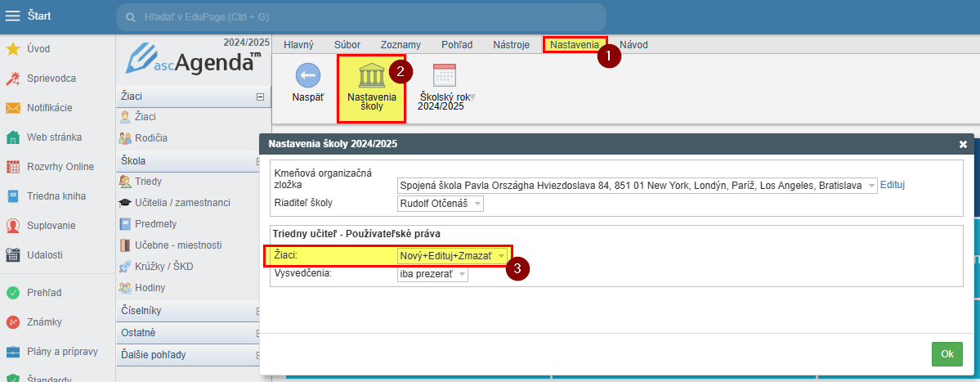Click the EduPage search field
The height and width of the screenshot is (382, 980).
click(360, 17)
